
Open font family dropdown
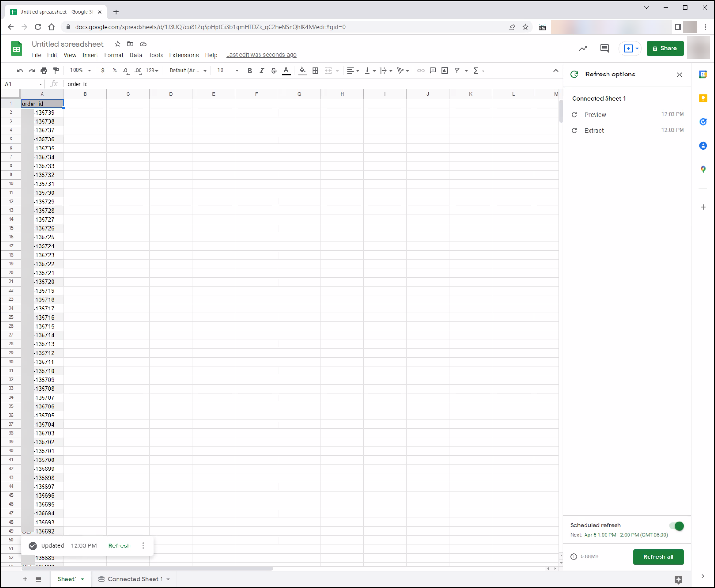[x=188, y=71]
